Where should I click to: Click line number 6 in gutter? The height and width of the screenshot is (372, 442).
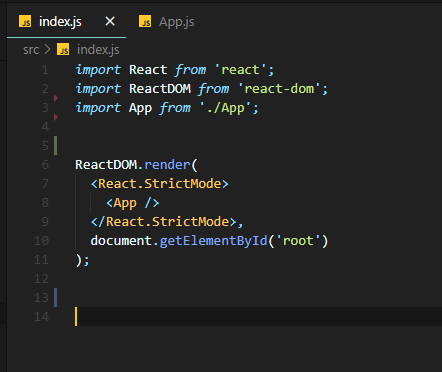(x=45, y=165)
